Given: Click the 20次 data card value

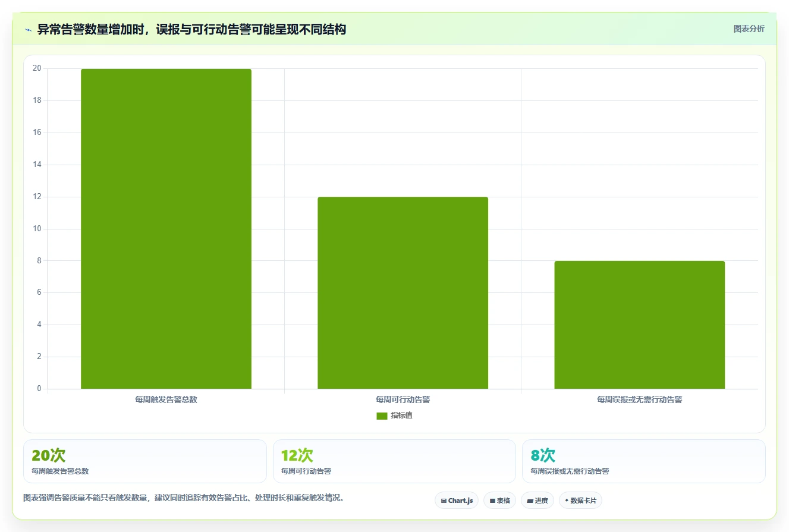Looking at the screenshot, I should point(48,455).
